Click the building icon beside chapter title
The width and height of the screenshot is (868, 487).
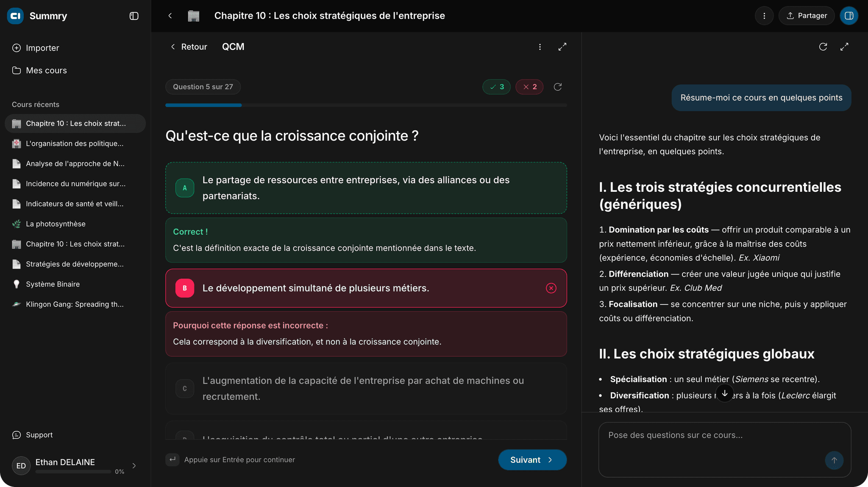[x=193, y=16]
